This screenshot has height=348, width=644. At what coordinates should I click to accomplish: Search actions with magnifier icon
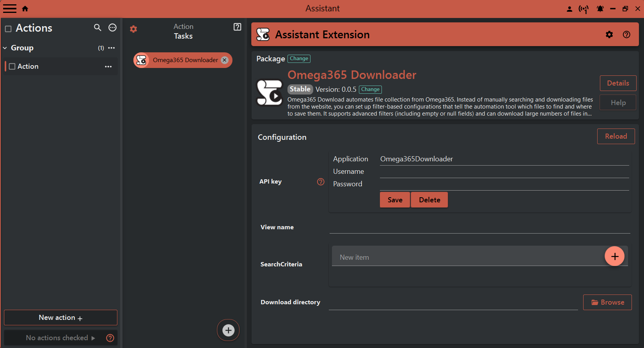[98, 27]
